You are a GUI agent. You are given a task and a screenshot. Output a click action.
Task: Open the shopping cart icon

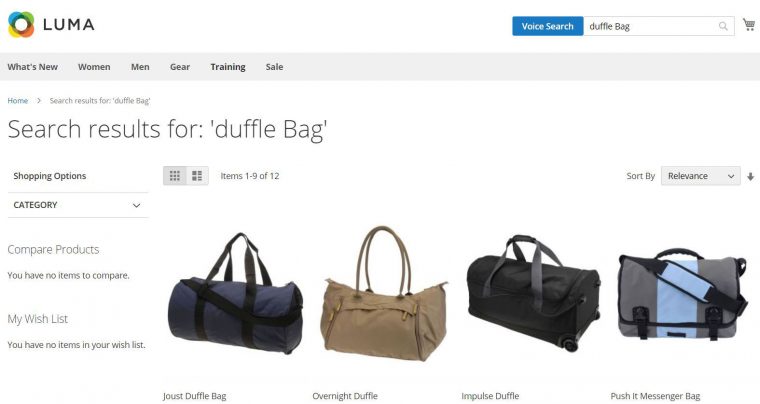click(749, 25)
